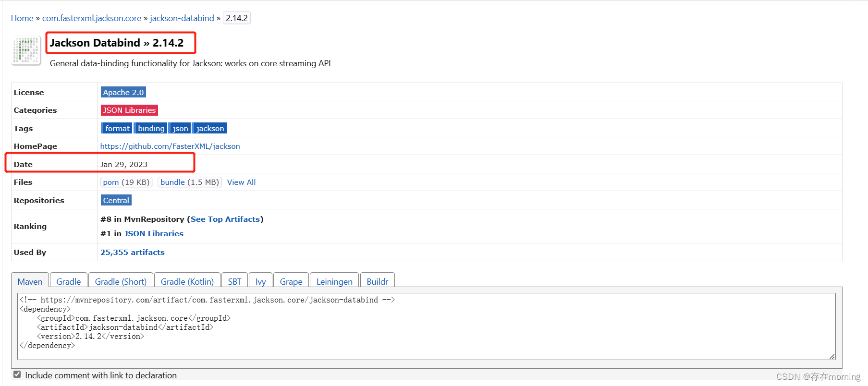Select the json tag
868x386 pixels.
[x=180, y=128]
